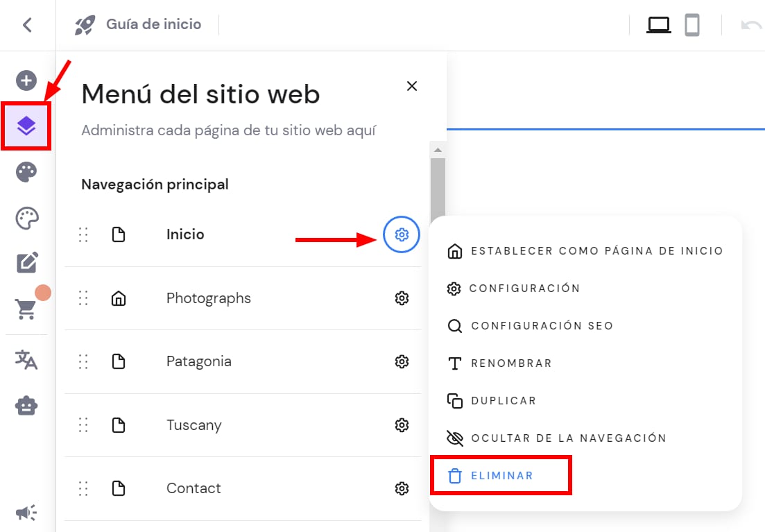Open the AI assistant robot icon
Image resolution: width=765 pixels, height=532 pixels.
point(26,406)
